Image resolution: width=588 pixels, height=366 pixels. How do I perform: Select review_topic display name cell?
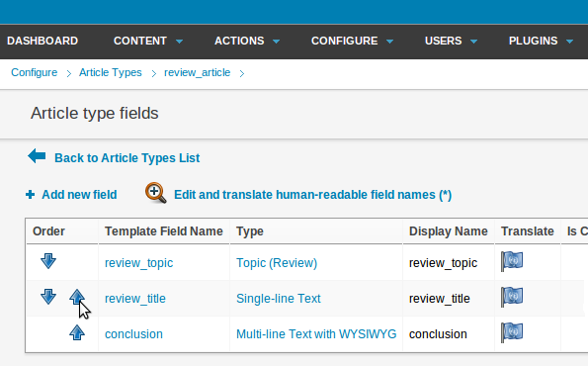444,263
